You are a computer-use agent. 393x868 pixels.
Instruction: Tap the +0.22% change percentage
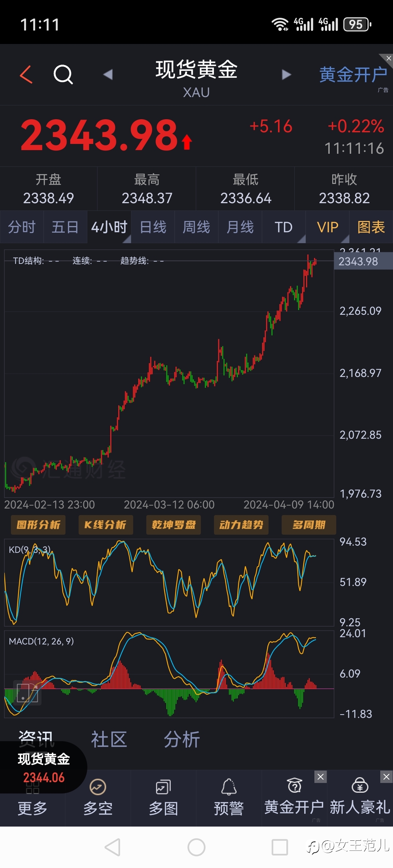pos(356,126)
